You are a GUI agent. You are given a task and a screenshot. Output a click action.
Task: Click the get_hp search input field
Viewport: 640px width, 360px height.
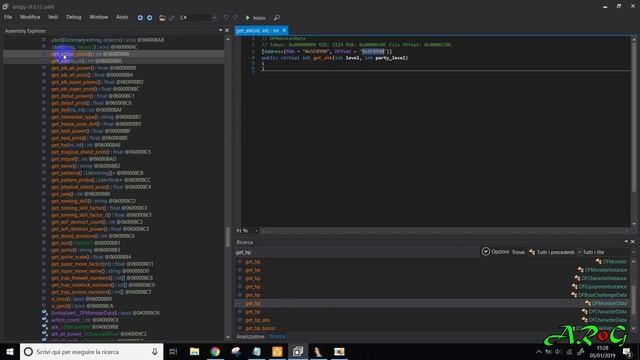(x=357, y=252)
